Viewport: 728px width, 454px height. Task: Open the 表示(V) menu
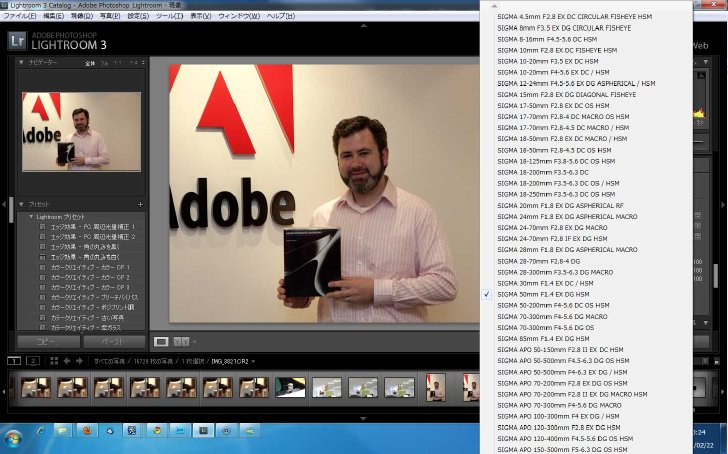201,16
